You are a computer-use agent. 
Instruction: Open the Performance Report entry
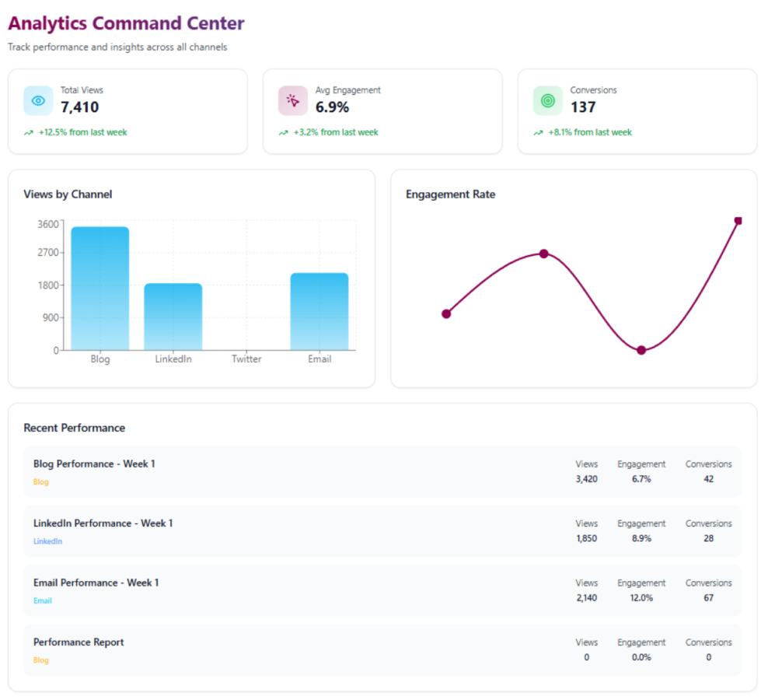[x=79, y=642]
